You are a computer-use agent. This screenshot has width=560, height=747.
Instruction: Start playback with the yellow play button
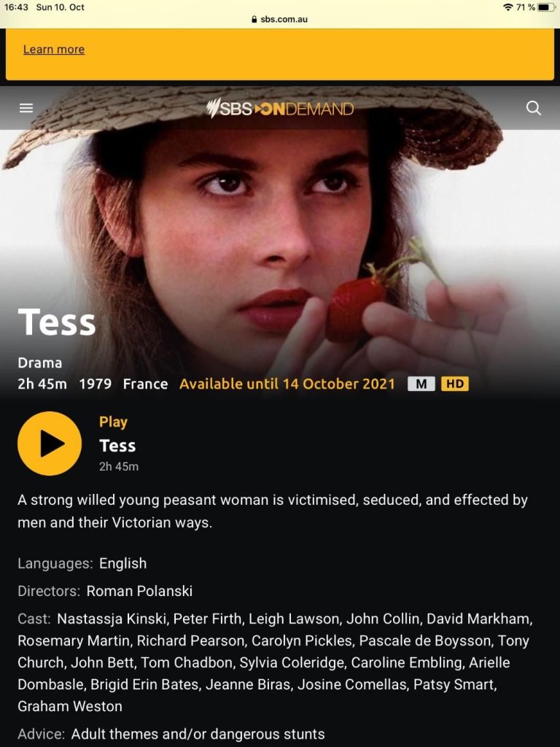point(50,444)
